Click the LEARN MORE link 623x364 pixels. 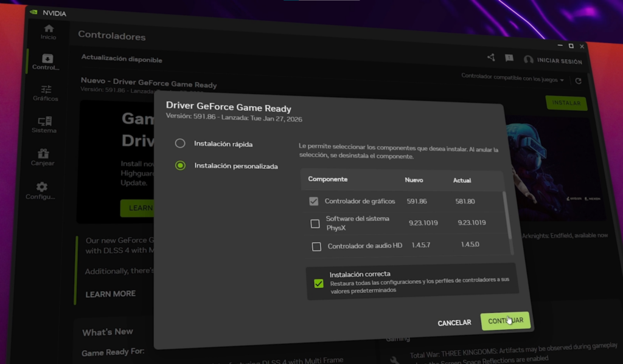coord(110,293)
